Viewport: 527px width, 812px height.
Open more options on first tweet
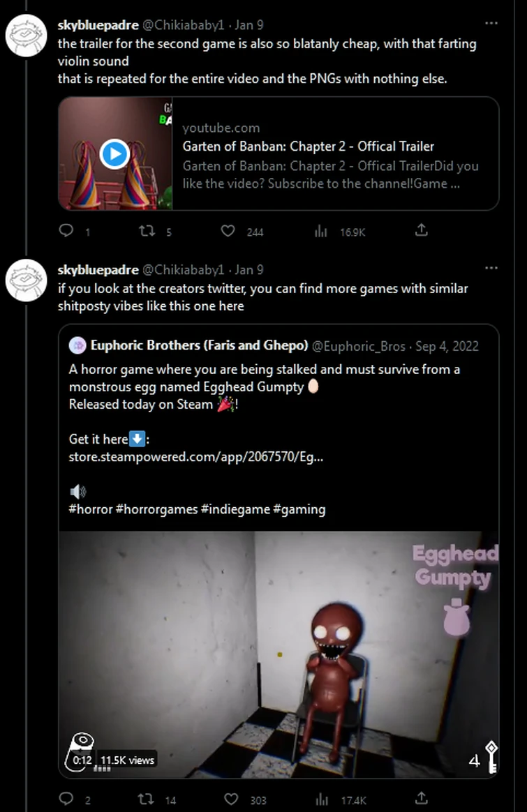pyautogui.click(x=491, y=24)
